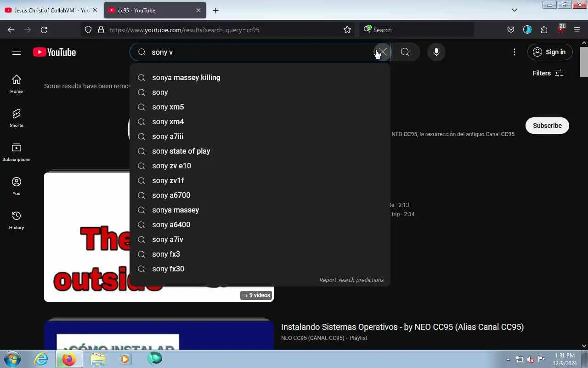Choose the 'sony xm4' suggestion
588x368 pixels.
coord(260,121)
